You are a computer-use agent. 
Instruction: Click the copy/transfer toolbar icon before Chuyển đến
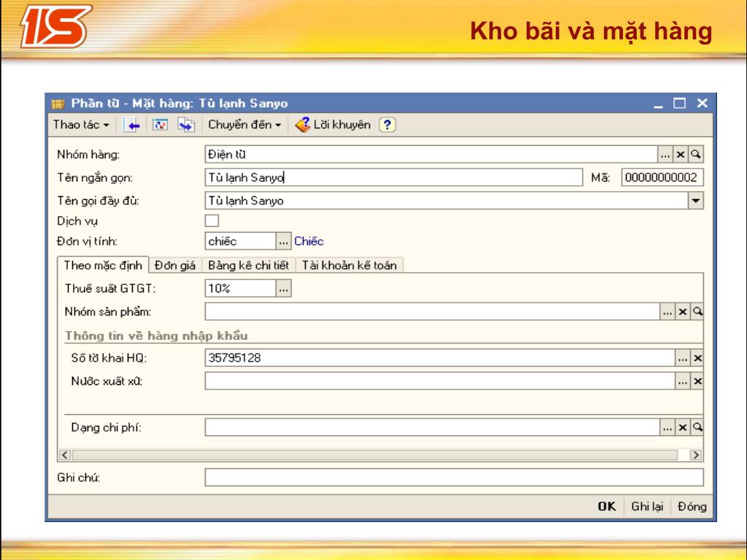[186, 125]
